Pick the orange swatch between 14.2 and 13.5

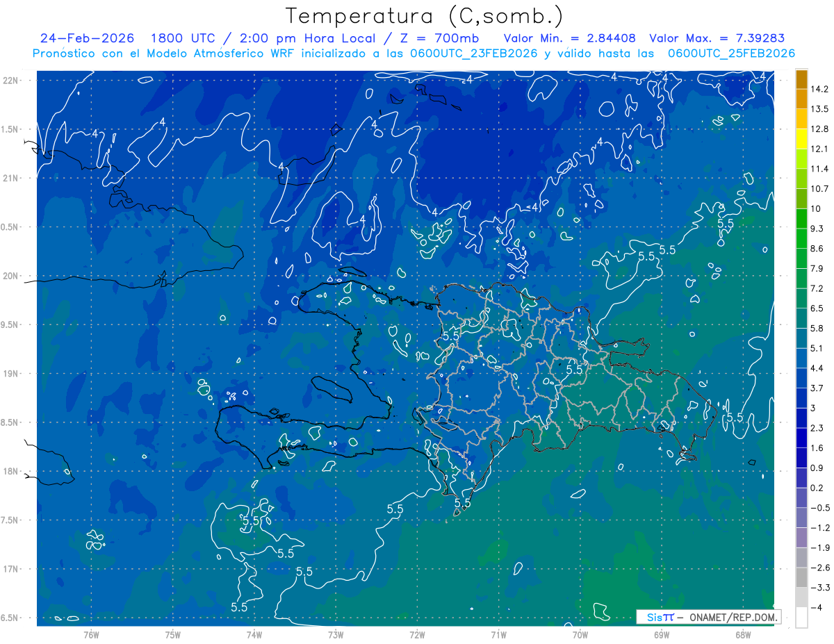point(801,99)
